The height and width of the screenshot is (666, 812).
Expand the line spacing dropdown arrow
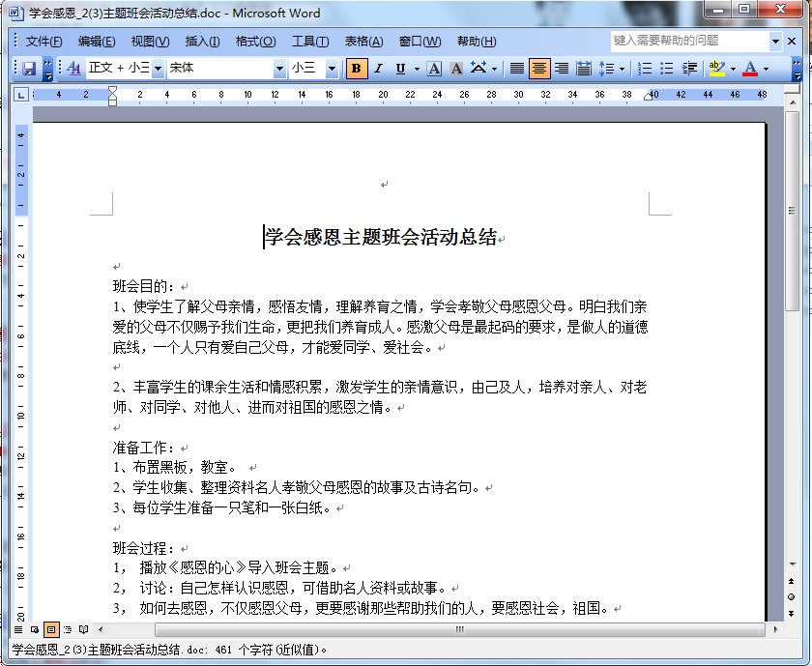[x=621, y=69]
